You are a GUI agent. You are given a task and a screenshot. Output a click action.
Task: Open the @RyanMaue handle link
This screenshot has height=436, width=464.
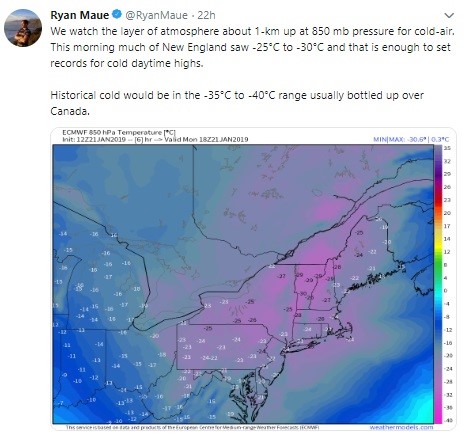pos(156,15)
